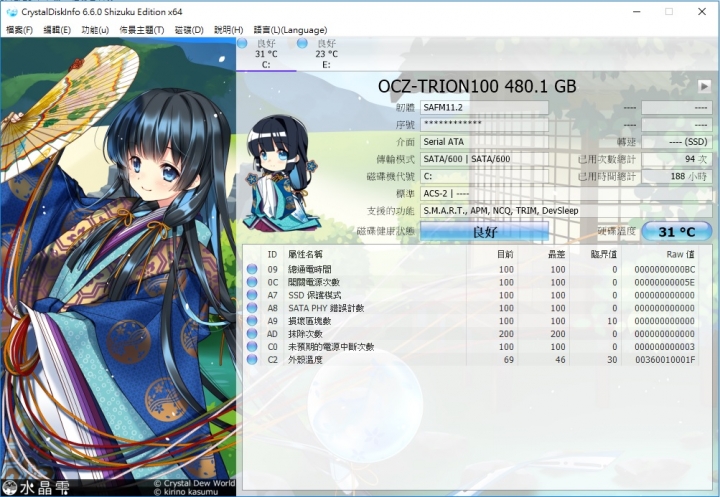Click the chibi Shizuku character image
The image size is (720, 497).
click(281, 173)
